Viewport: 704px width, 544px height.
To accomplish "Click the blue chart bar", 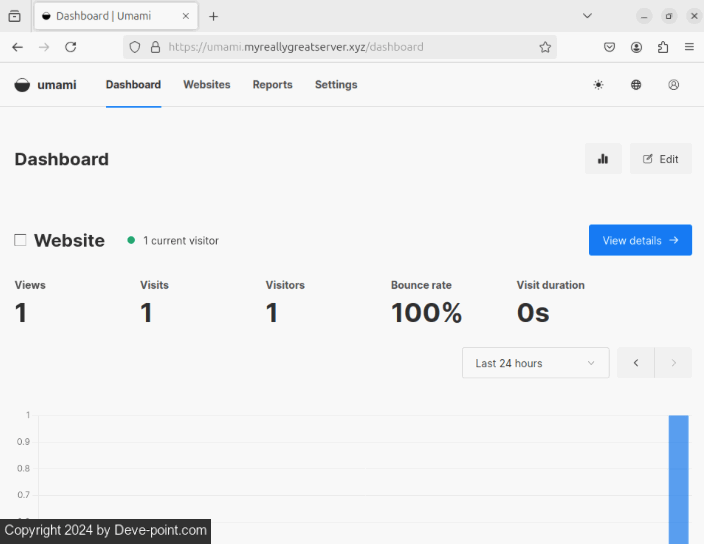I will [678, 478].
